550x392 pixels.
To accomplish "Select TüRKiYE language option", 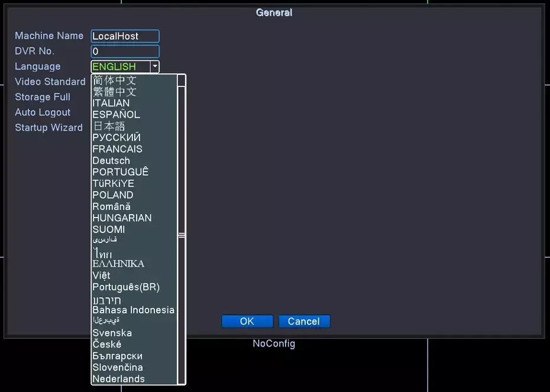I will [x=113, y=183].
